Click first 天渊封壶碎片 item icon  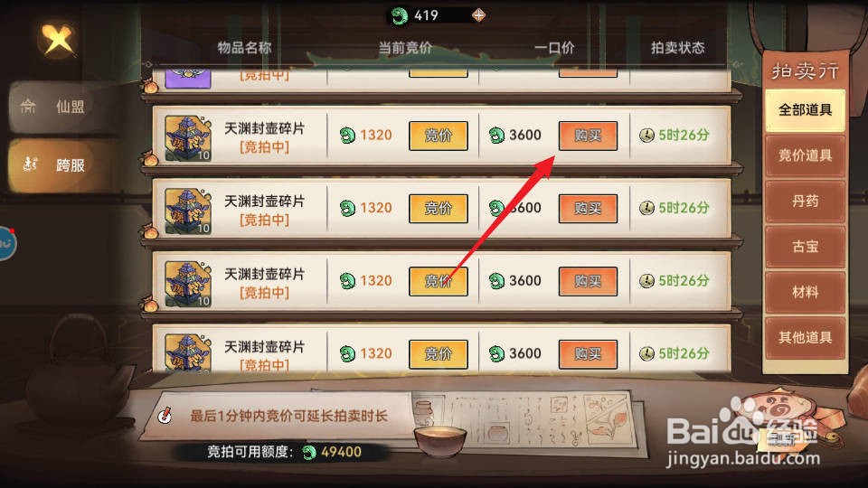[188, 137]
